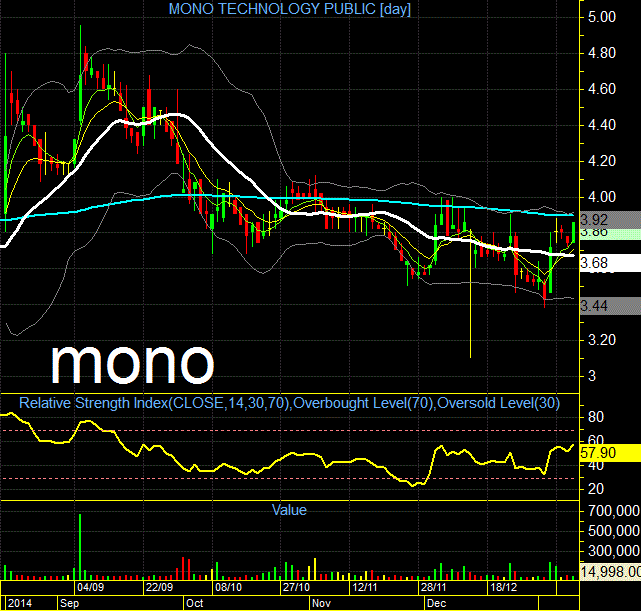This screenshot has height=611, width=641.
Task: Click the Nov month label on timeline
Action: (321, 603)
